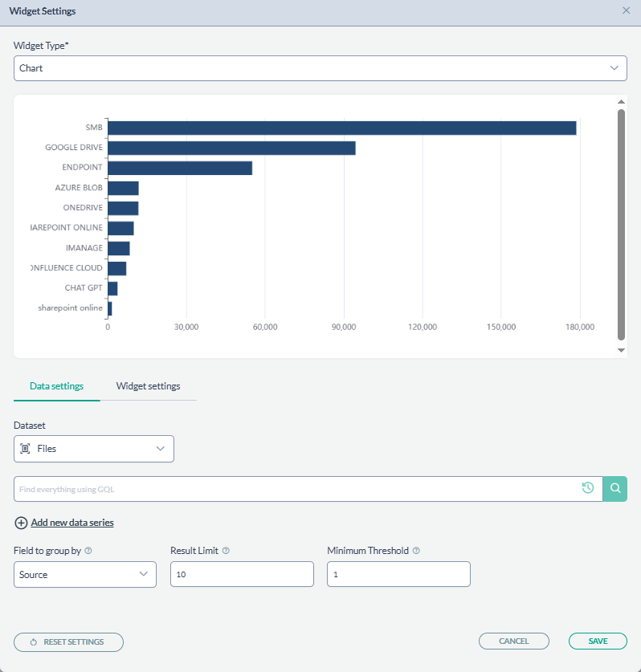Screen dimensions: 641x672
Task: Open the Widget Type dropdown
Action: (320, 68)
